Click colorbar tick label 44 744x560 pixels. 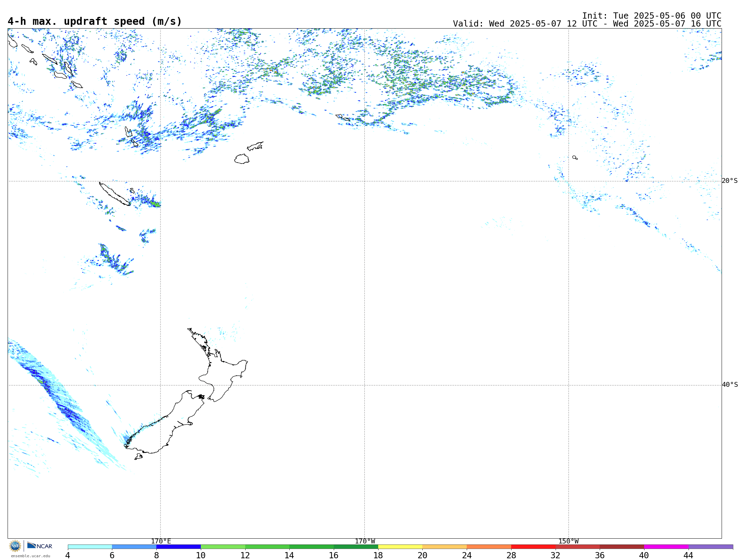tap(689, 555)
